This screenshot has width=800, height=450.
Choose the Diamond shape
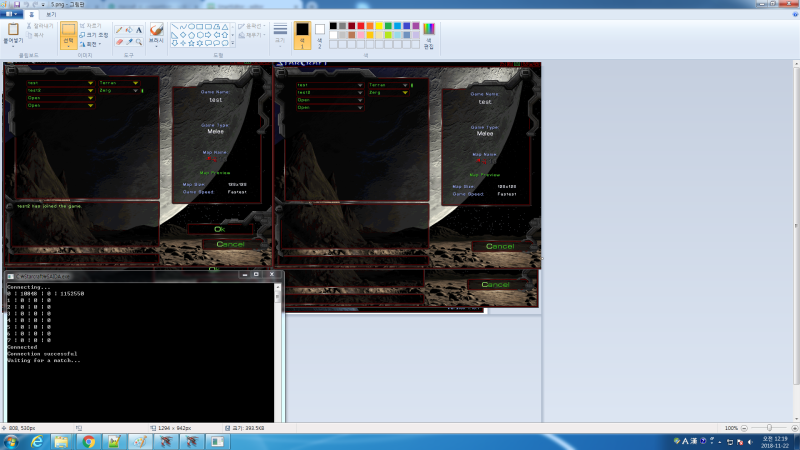183,35
